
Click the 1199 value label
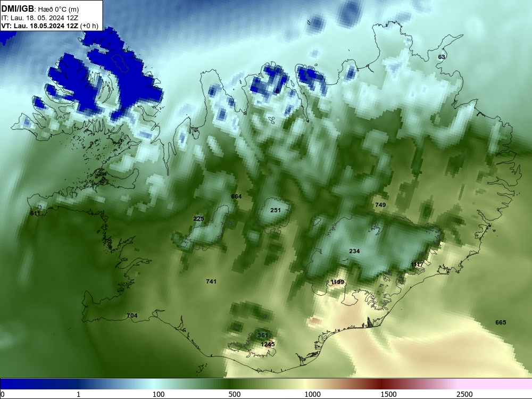(337, 282)
